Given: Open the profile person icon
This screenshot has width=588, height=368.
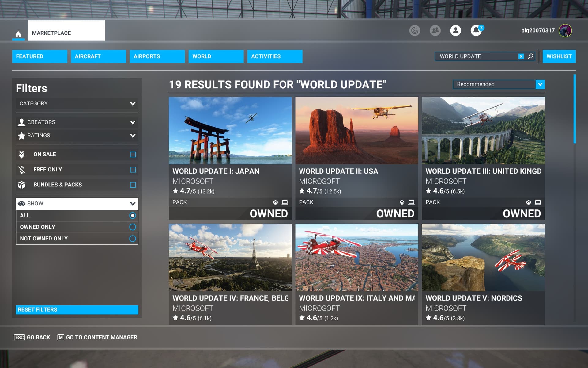Looking at the screenshot, I should pyautogui.click(x=455, y=30).
